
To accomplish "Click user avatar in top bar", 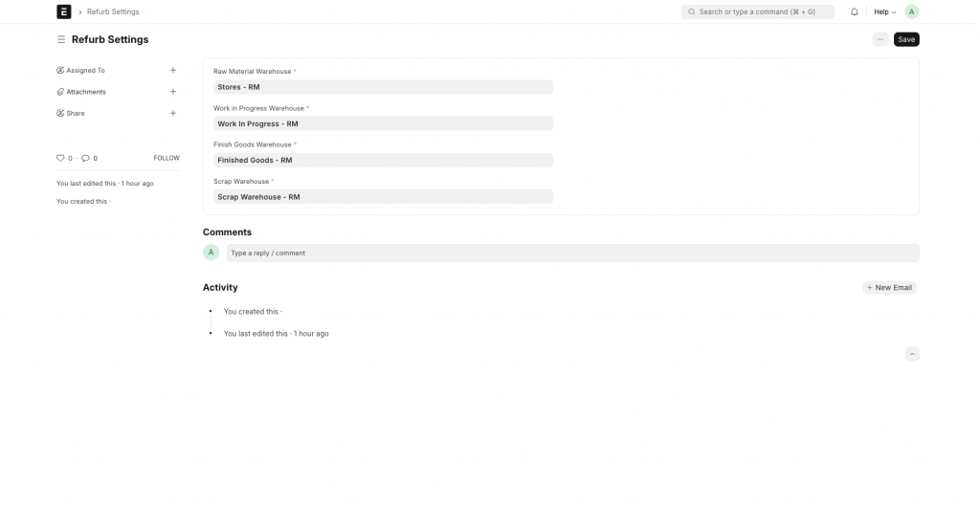I will [x=911, y=11].
